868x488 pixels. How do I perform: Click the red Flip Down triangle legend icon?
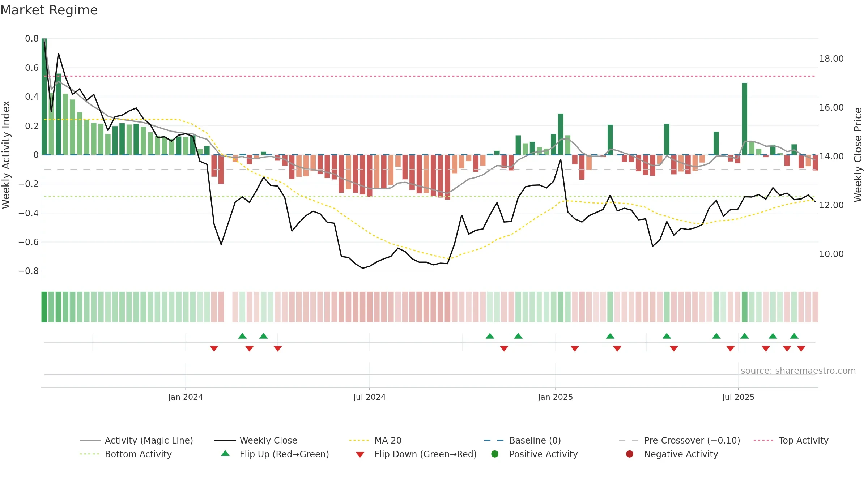tap(360, 454)
